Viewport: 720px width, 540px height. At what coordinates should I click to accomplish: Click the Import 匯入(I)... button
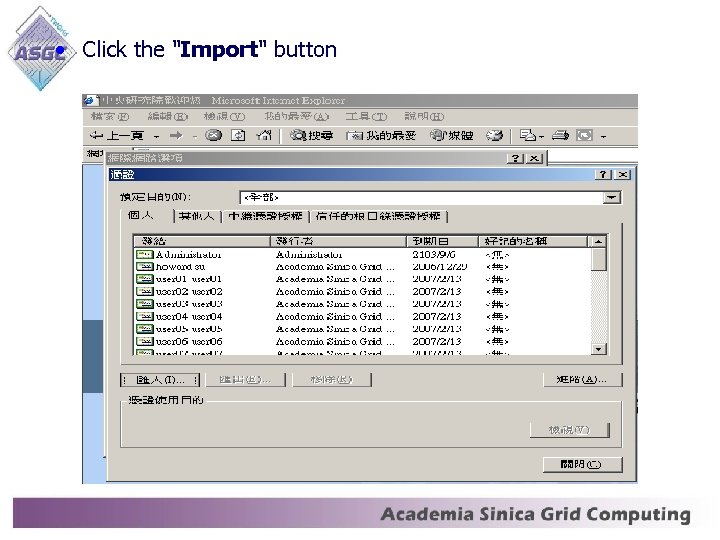160,380
